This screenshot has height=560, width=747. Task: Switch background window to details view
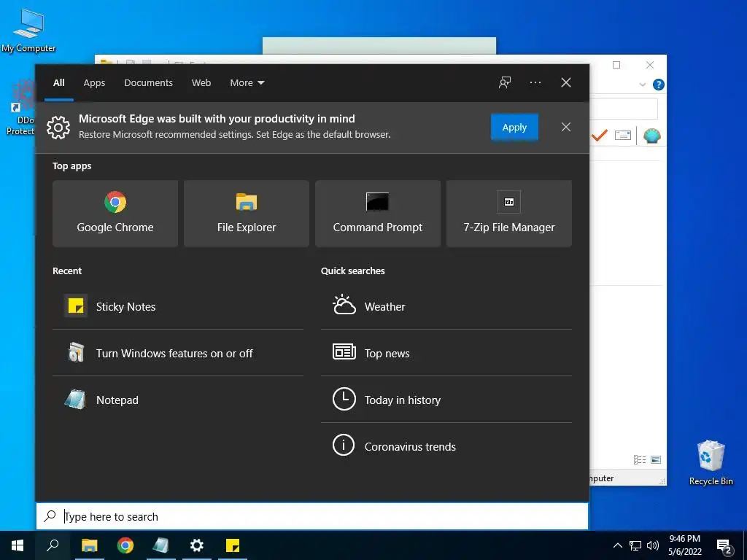click(639, 459)
